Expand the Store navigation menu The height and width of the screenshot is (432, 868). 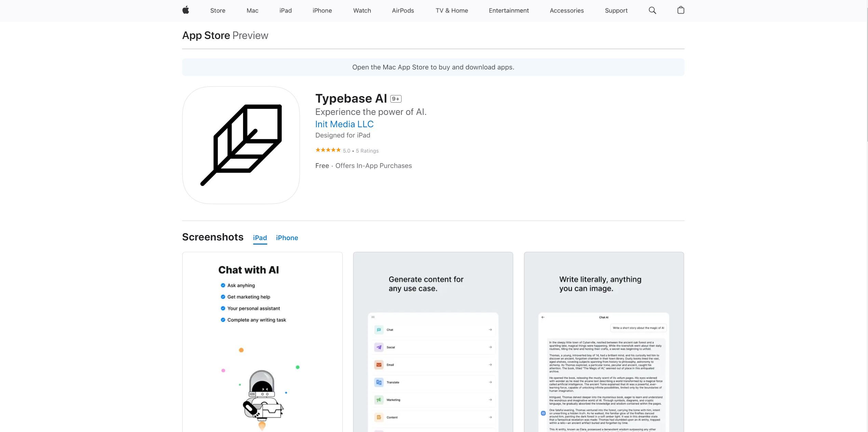(x=218, y=11)
